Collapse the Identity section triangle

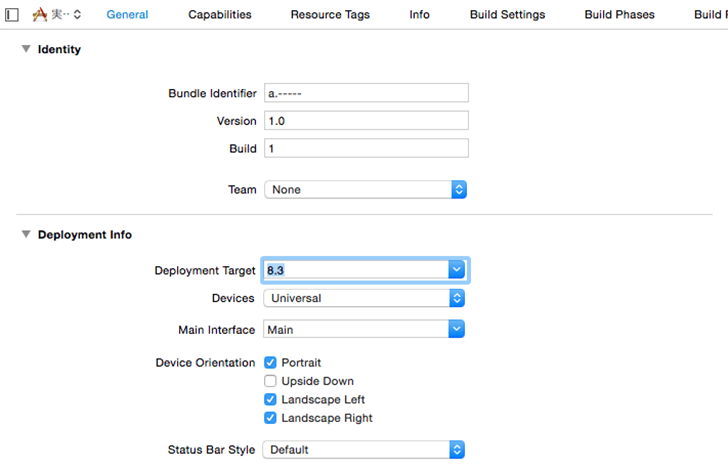click(26, 49)
